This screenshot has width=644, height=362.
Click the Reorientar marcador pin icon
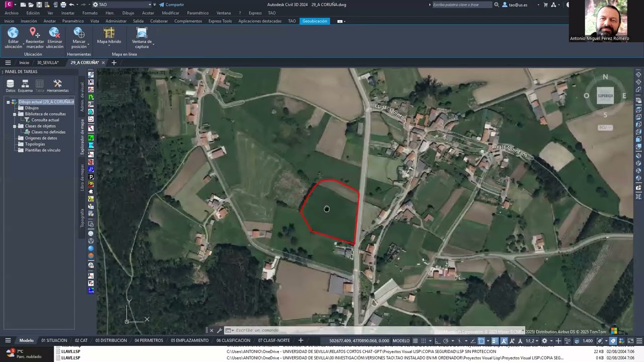point(35,33)
